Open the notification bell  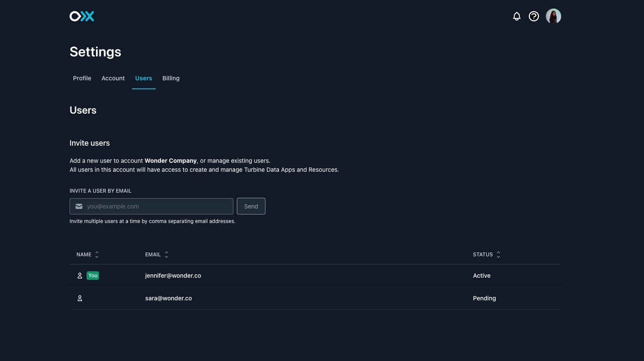click(x=516, y=16)
